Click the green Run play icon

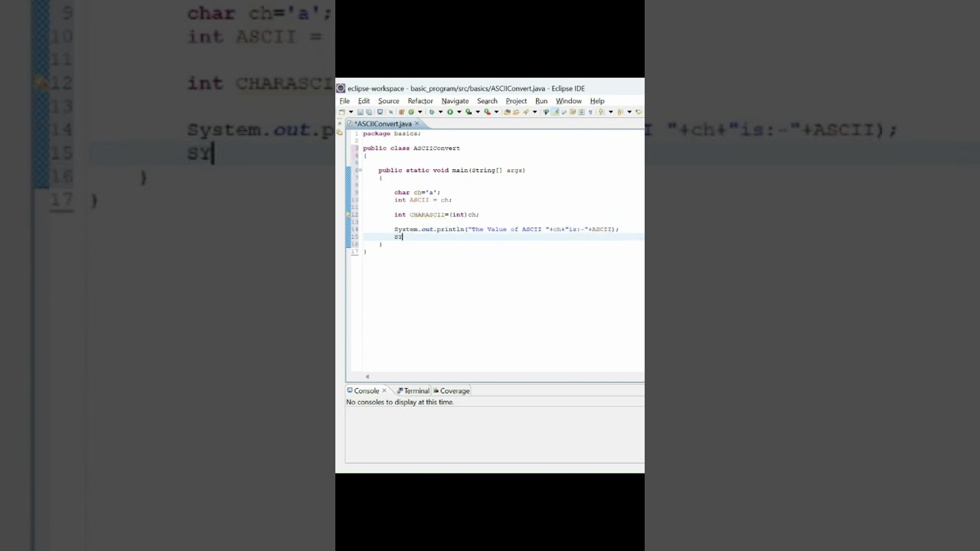click(450, 112)
